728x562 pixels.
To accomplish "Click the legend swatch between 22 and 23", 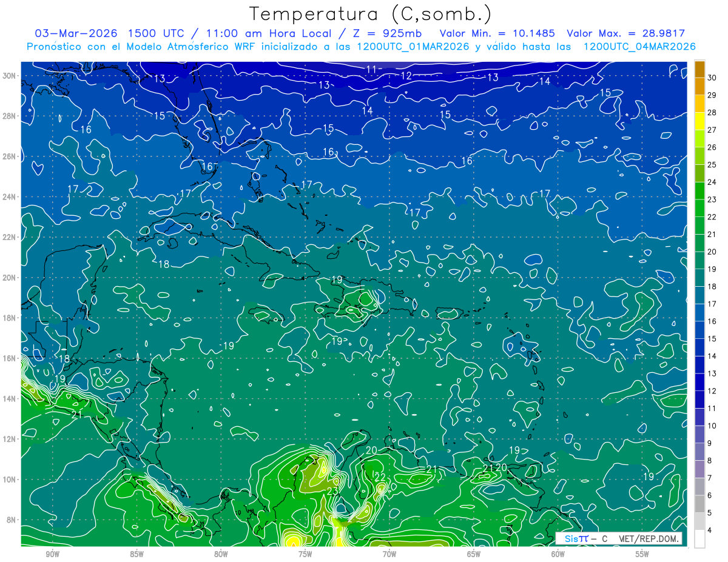I will point(699,209).
